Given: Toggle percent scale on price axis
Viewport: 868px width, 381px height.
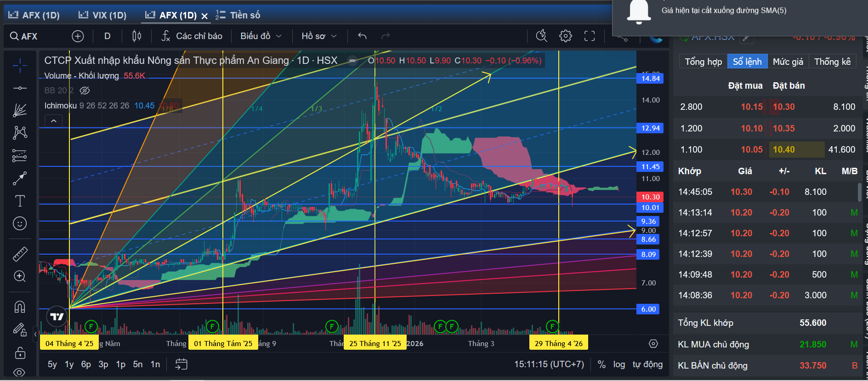Looking at the screenshot, I should tap(601, 364).
